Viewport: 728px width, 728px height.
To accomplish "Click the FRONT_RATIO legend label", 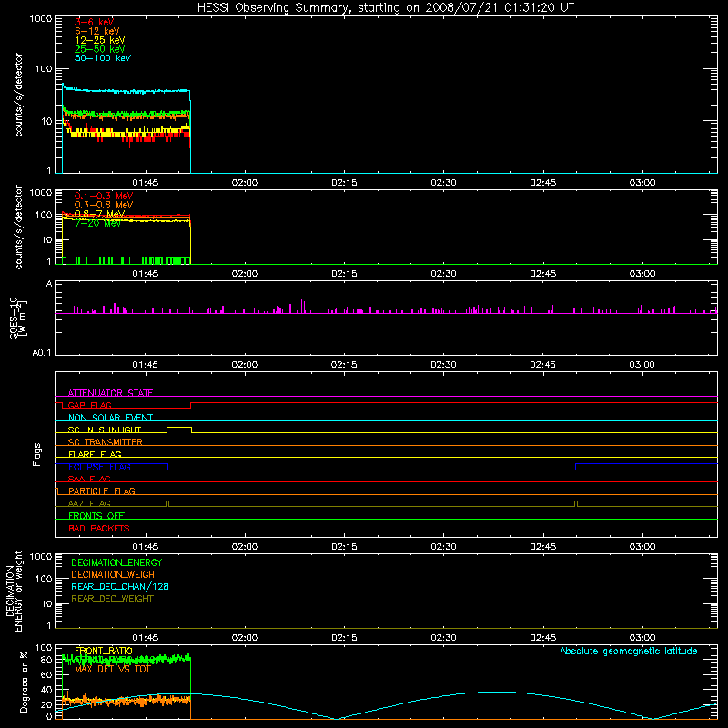I will pos(104,651).
